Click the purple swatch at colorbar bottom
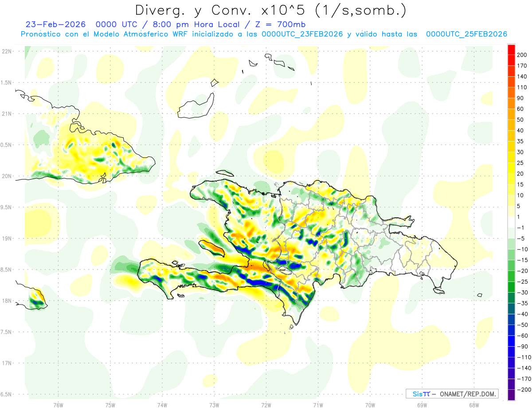The image size is (532, 411). [x=512, y=395]
